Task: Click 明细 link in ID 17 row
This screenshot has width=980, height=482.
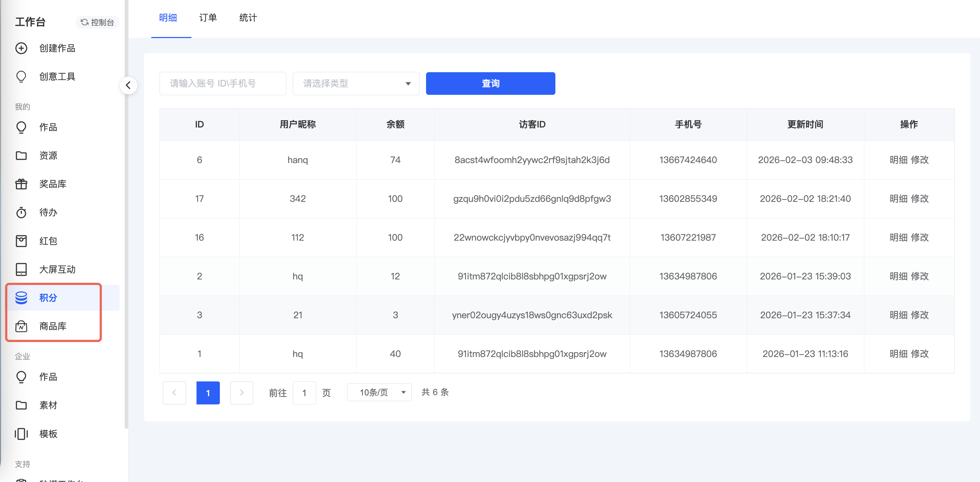Action: [898, 199]
